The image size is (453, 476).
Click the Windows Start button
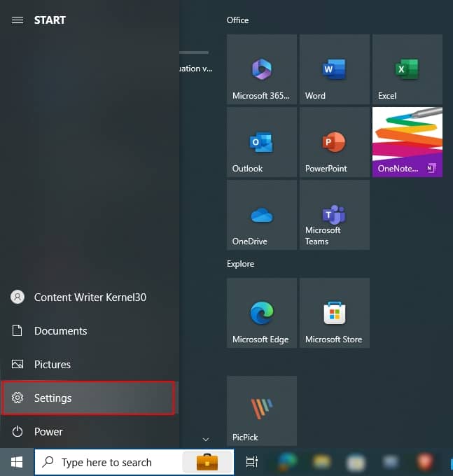point(17,462)
